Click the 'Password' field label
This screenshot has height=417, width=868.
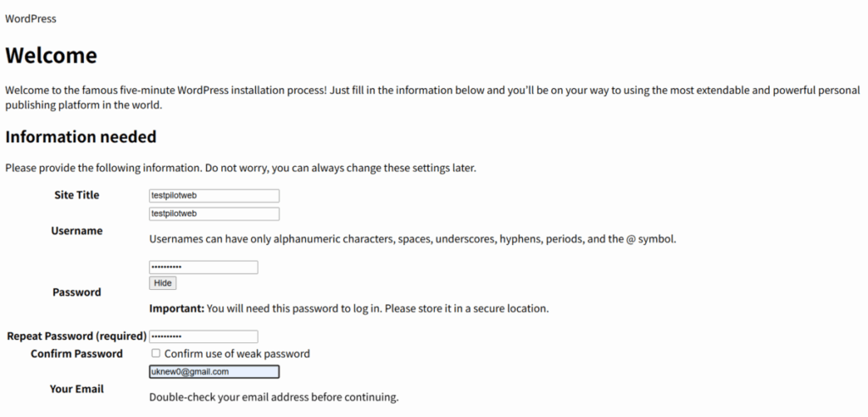pyautogui.click(x=76, y=292)
